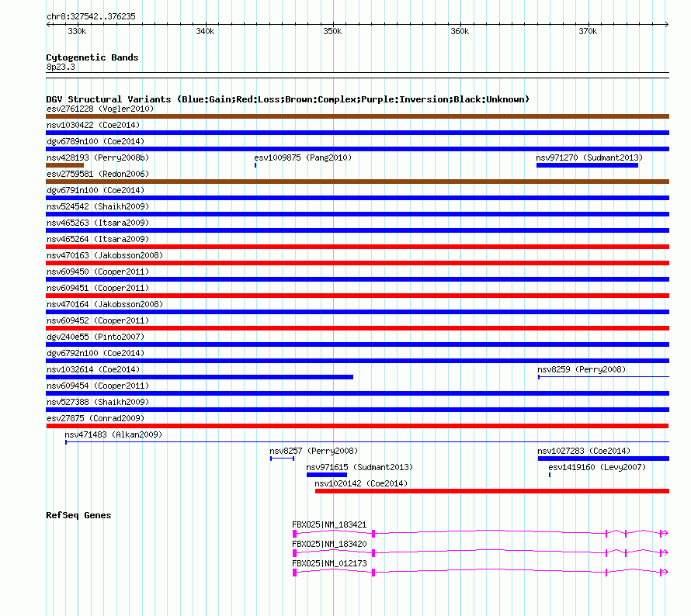Click the nsv8257 thin blue span line
Screen dimensions: 691x616
(283, 459)
